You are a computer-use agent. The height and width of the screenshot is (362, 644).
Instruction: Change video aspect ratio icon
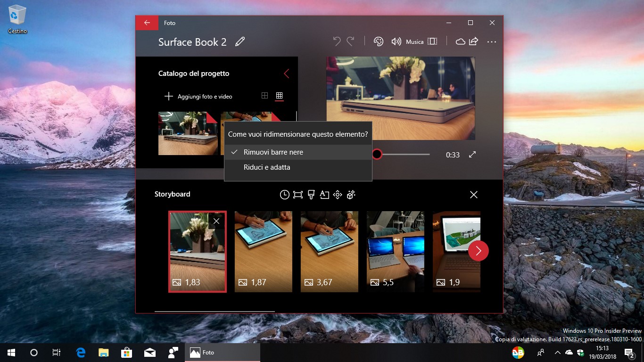coord(432,41)
